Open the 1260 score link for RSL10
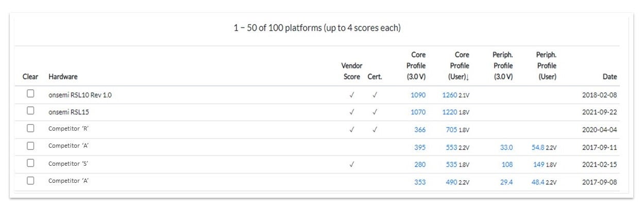644x207 pixels. click(x=450, y=95)
